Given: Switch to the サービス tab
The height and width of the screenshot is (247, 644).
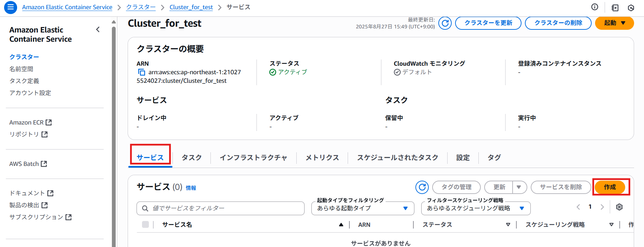Looking at the screenshot, I should click(150, 157).
